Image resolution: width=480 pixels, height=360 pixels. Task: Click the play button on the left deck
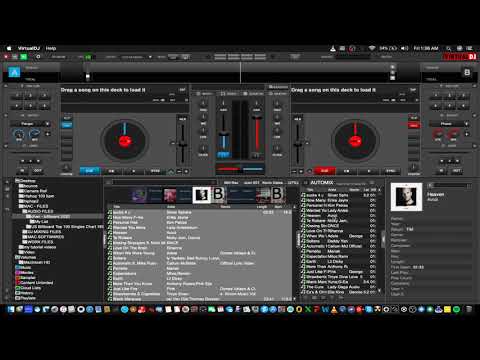[134, 171]
